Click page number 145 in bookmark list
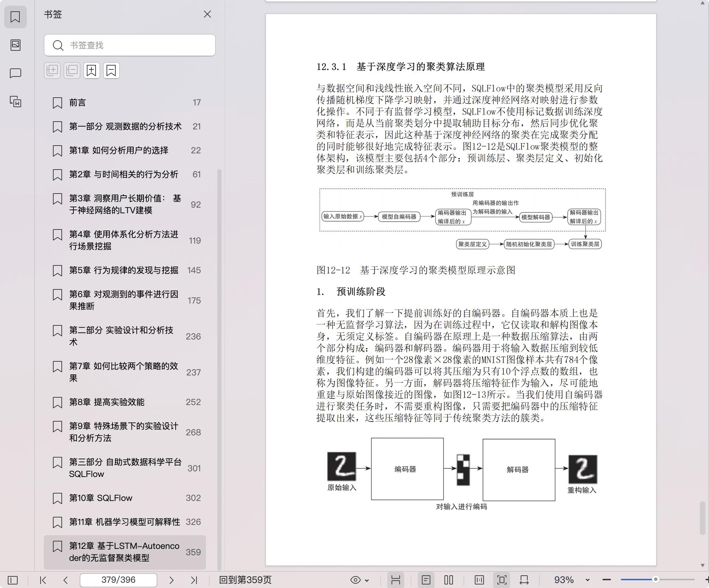709x588 pixels. coord(194,270)
